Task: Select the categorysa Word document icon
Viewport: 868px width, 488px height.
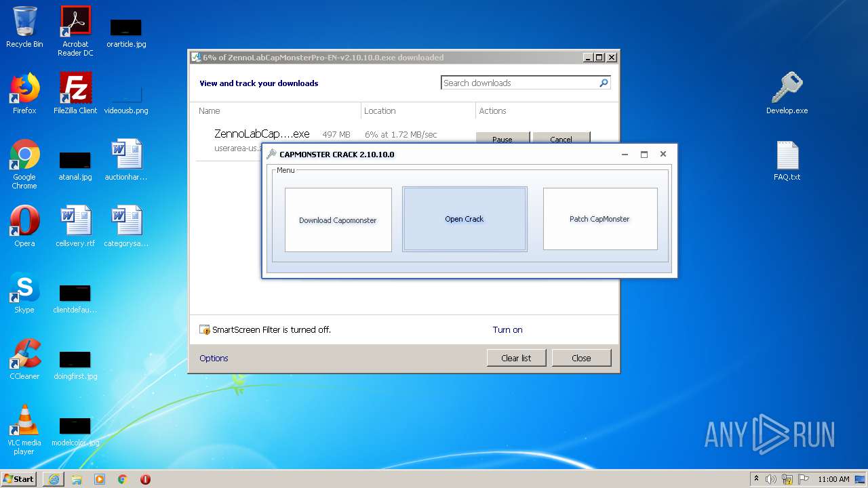Action: pos(126,226)
